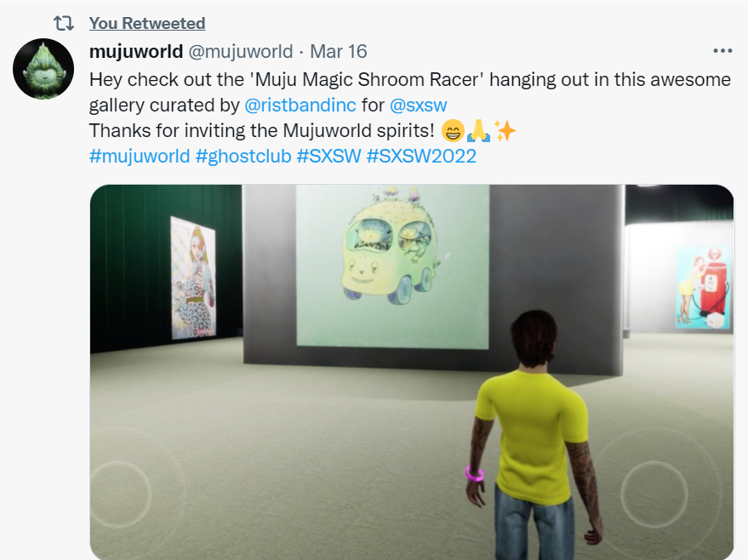Click the left virtual joystick circle
The width and height of the screenshot is (748, 560).
120,494
